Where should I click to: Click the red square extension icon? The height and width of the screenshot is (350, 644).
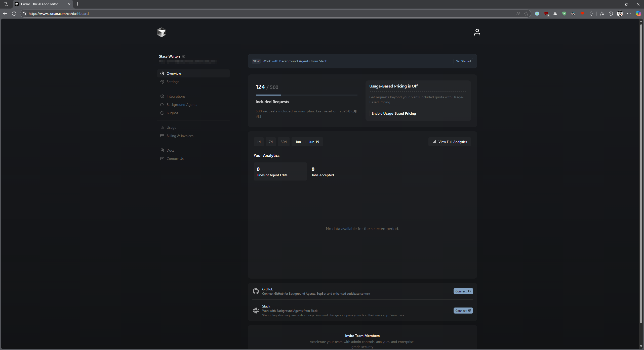coord(582,14)
